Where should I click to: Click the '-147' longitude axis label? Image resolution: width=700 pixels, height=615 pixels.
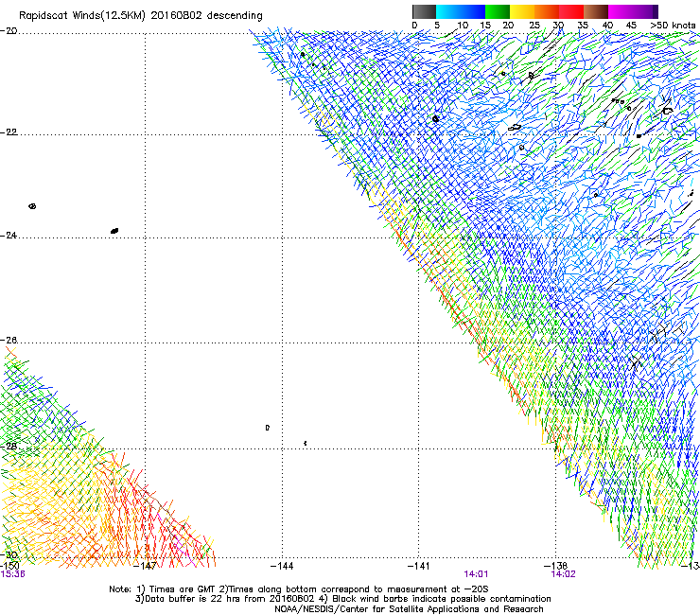(146, 566)
